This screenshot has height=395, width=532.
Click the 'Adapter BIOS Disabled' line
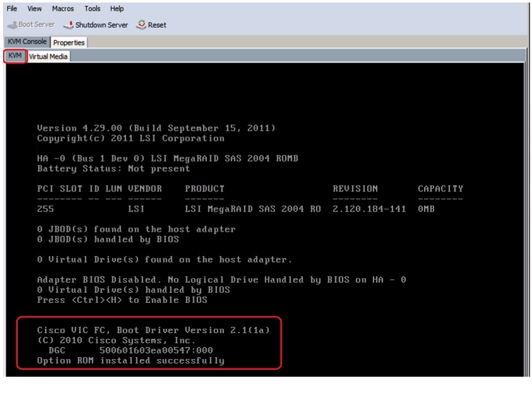[222, 280]
